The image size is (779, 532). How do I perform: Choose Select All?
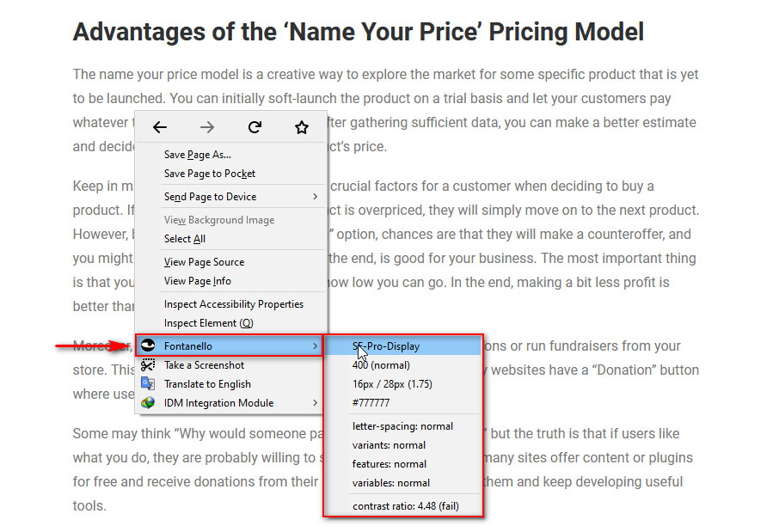[230, 238]
